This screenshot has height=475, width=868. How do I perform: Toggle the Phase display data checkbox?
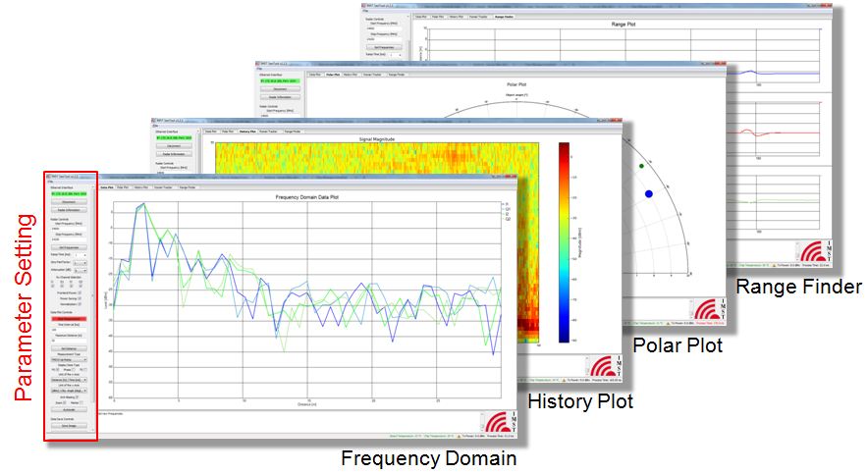[x=73, y=370]
